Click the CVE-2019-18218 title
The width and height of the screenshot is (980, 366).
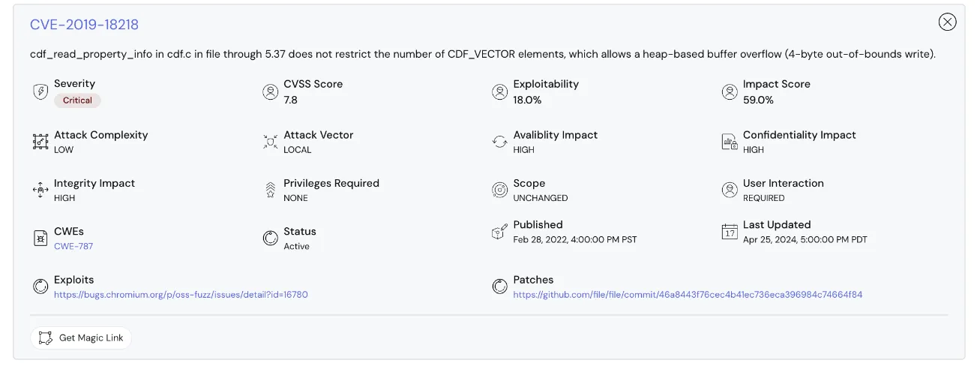84,25
